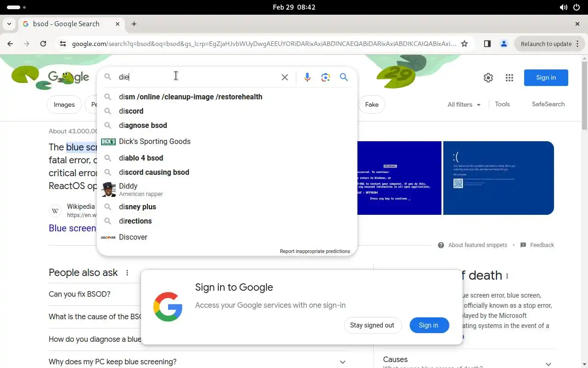Open system volume control

(x=563, y=7)
